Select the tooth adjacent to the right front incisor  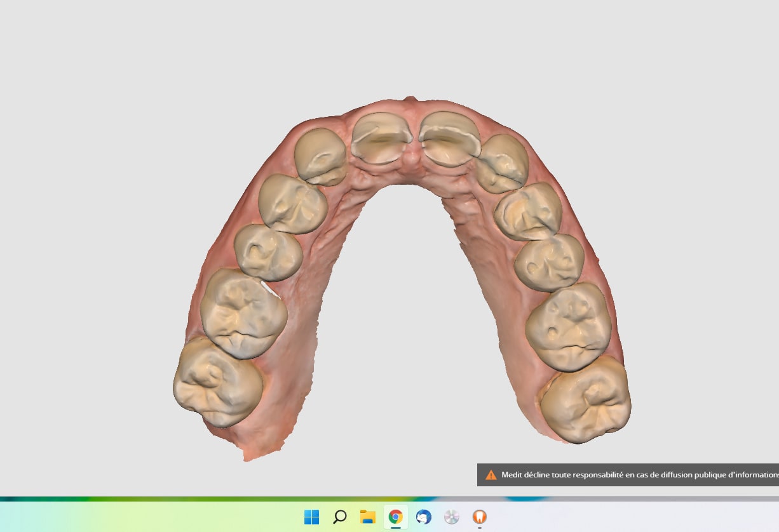(x=502, y=163)
